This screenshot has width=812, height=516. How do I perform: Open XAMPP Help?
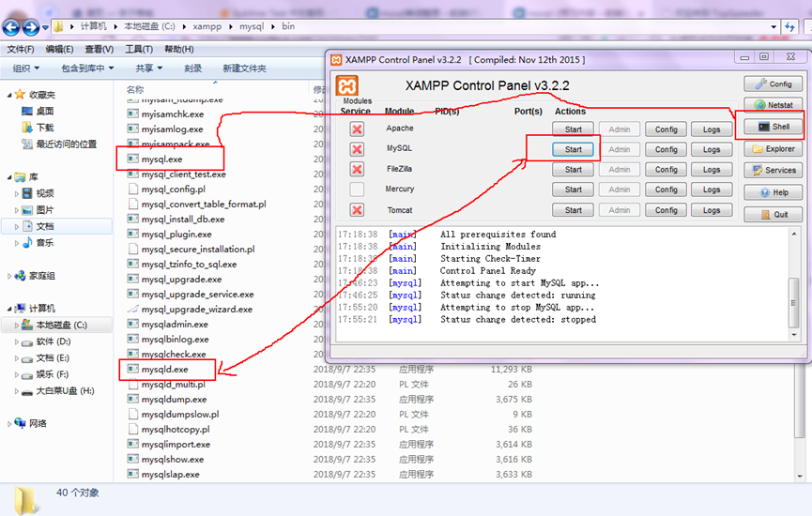[774, 192]
